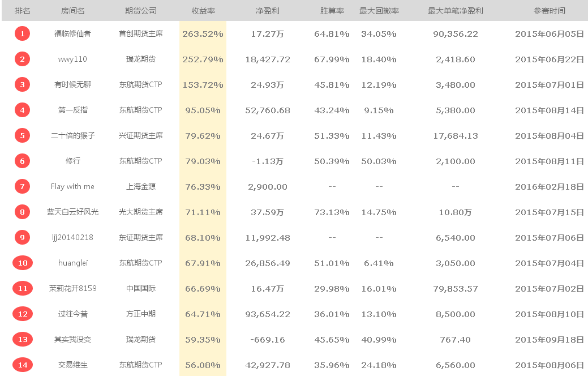This screenshot has width=588, height=376.
Task: Click 兴证期货主席 company cell
Action: coord(140,135)
